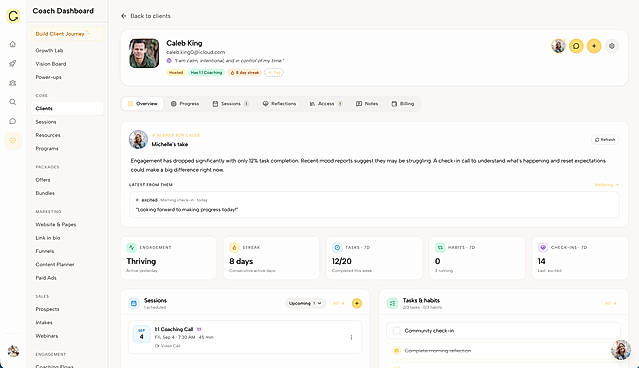Open Power-ups in sidebar

click(x=48, y=77)
